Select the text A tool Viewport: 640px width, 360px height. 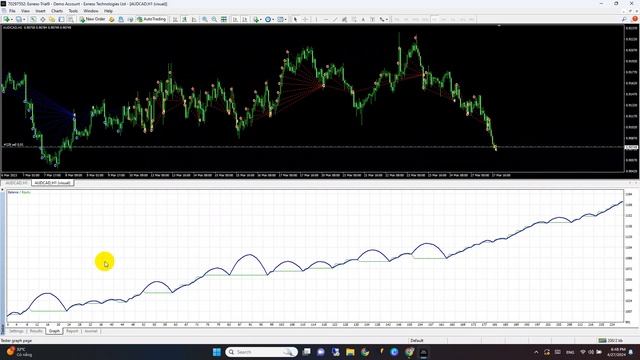coord(363,19)
